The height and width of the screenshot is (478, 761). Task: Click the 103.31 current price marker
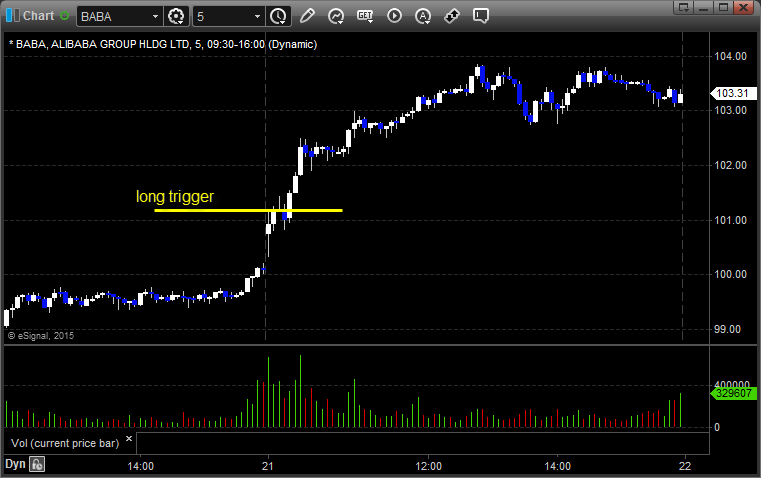pos(733,93)
